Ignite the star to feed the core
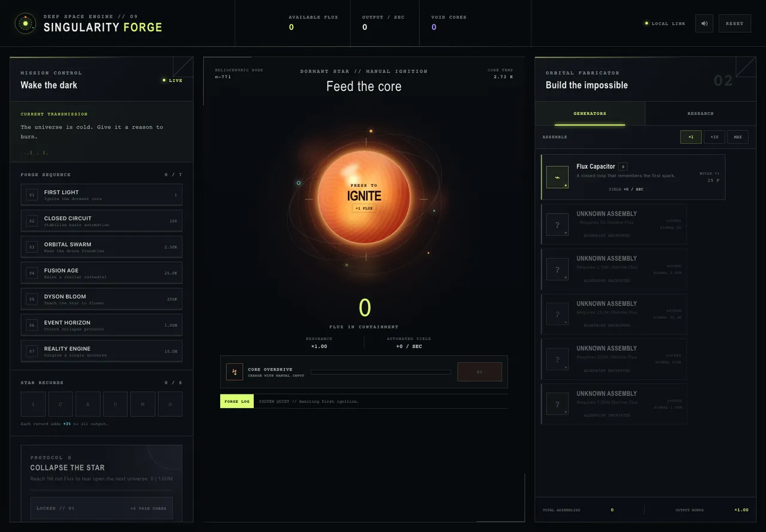 click(364, 197)
